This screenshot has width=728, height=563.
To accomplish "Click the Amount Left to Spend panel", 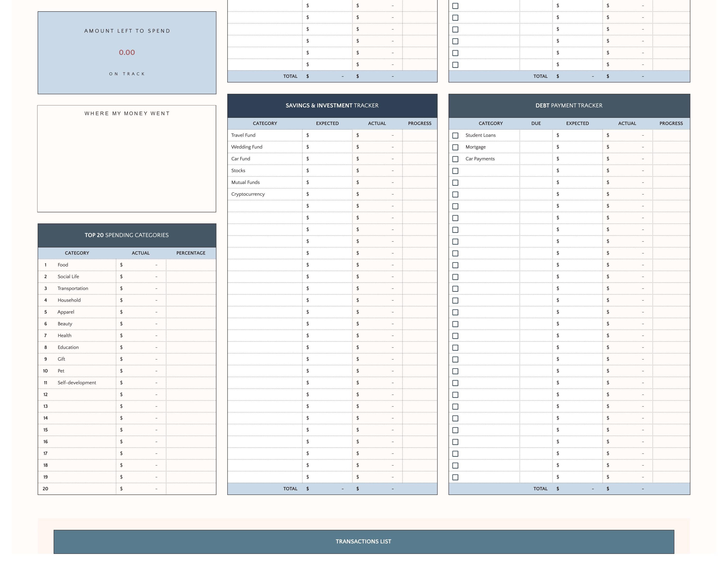I will pos(127,52).
